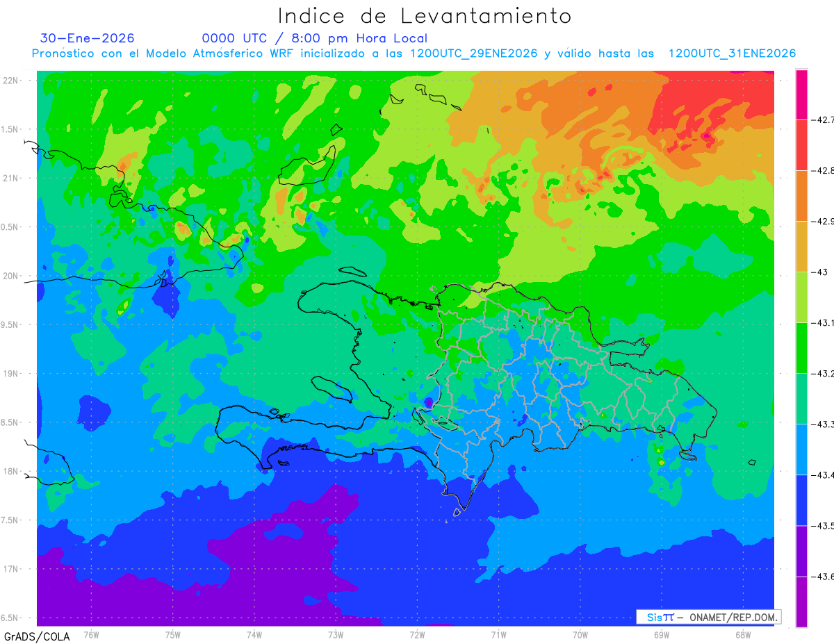Screen dimensions: 834x644
Task: Click the '21N' latitude label
Action: 11,178
